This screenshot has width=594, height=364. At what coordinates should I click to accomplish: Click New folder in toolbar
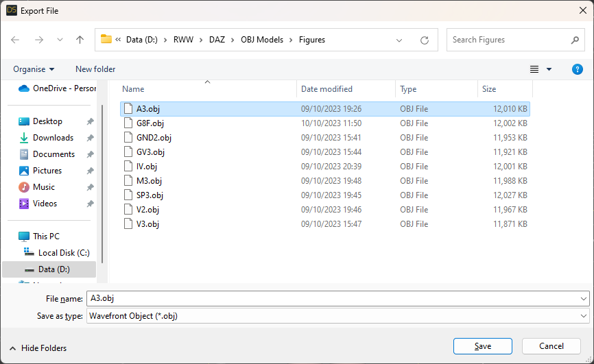point(95,69)
